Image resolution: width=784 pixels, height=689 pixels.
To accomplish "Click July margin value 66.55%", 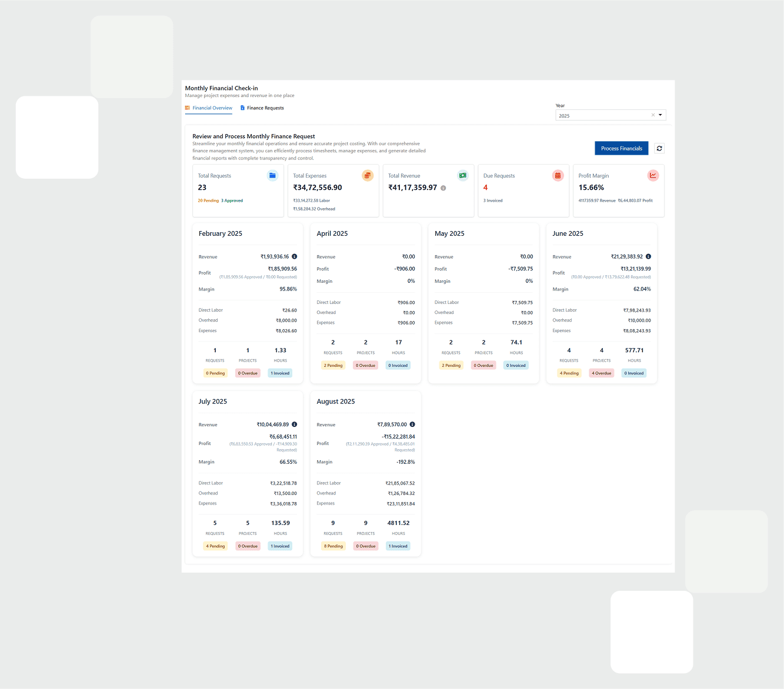I will (x=288, y=462).
